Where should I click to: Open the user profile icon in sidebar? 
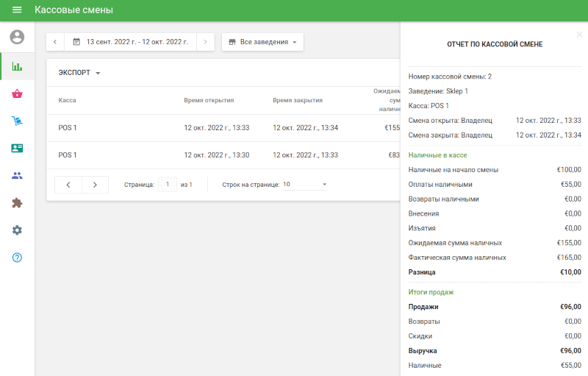tap(17, 37)
